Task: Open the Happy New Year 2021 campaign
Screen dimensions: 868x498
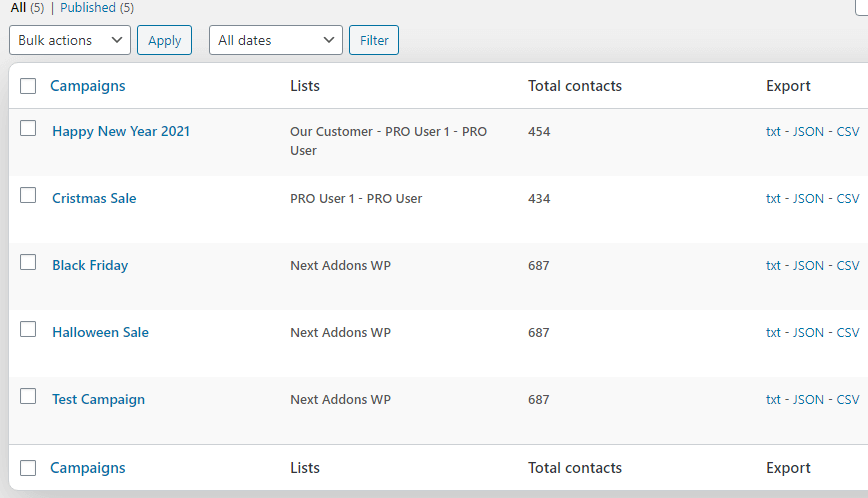Action: pyautogui.click(x=121, y=132)
